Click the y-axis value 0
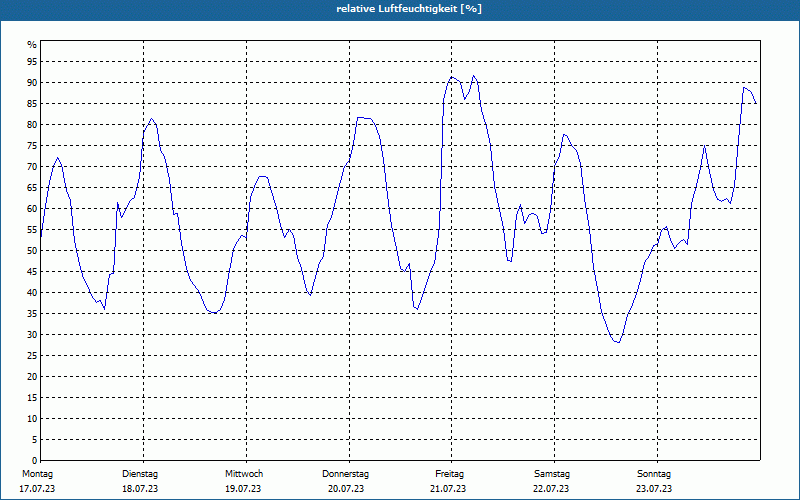The height and width of the screenshot is (500, 800). (35, 460)
